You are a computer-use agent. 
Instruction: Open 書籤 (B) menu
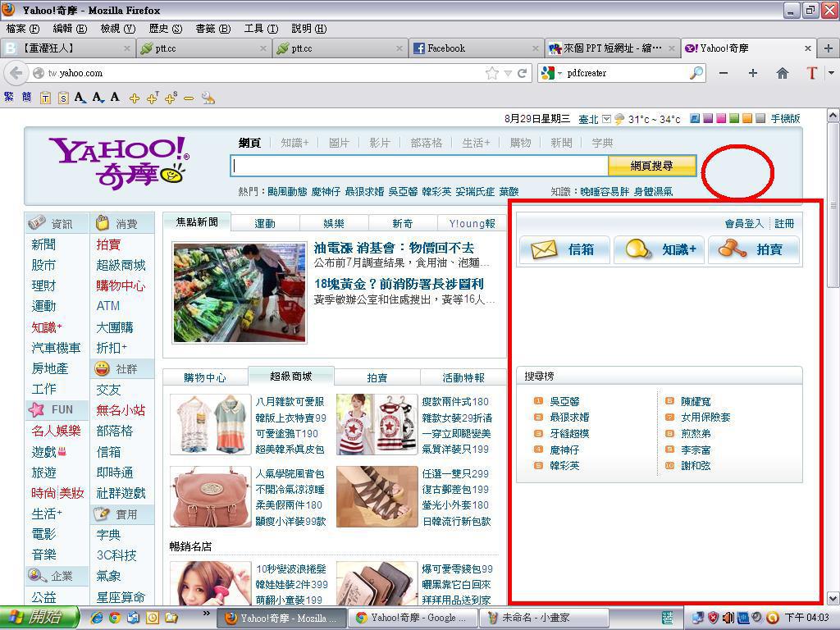click(x=212, y=29)
